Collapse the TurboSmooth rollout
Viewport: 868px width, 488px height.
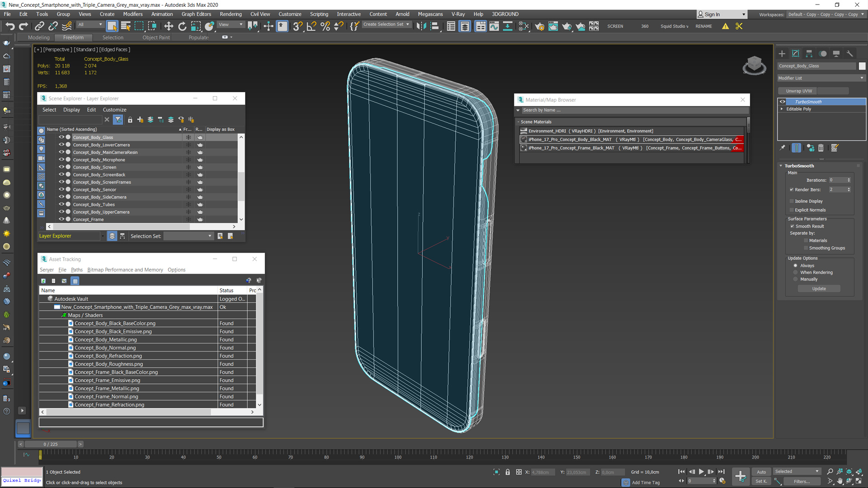[781, 166]
